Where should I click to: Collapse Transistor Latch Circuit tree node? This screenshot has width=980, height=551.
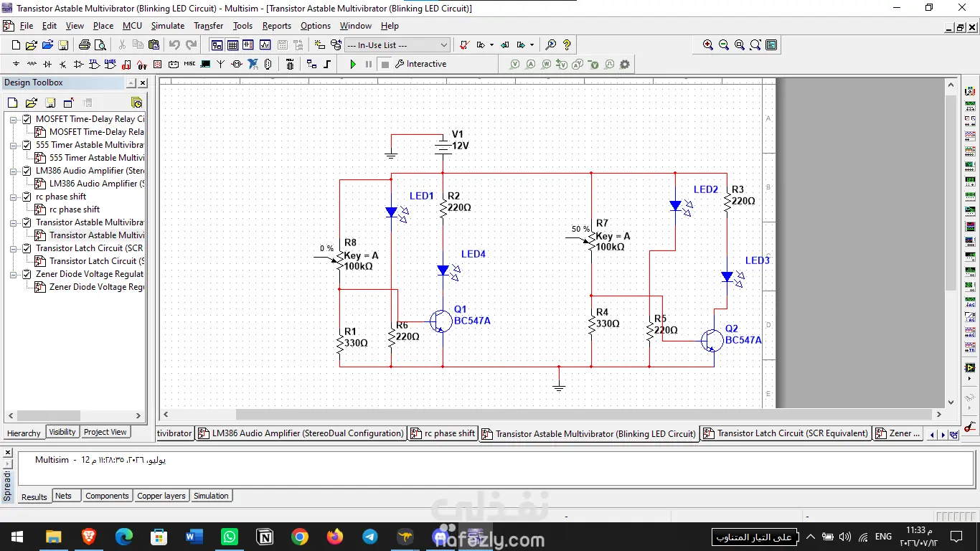tap(14, 248)
